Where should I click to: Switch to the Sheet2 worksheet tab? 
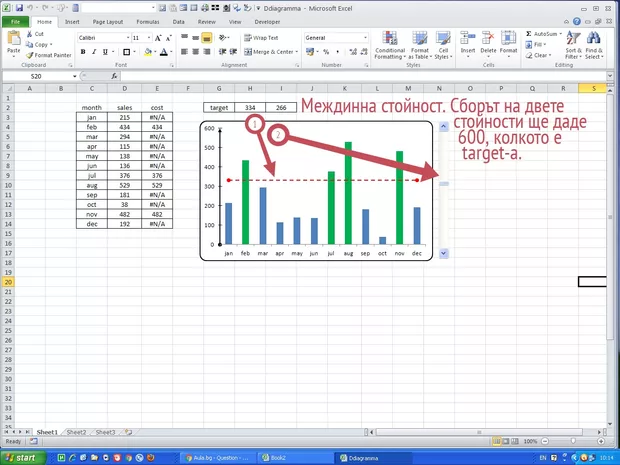click(76, 432)
